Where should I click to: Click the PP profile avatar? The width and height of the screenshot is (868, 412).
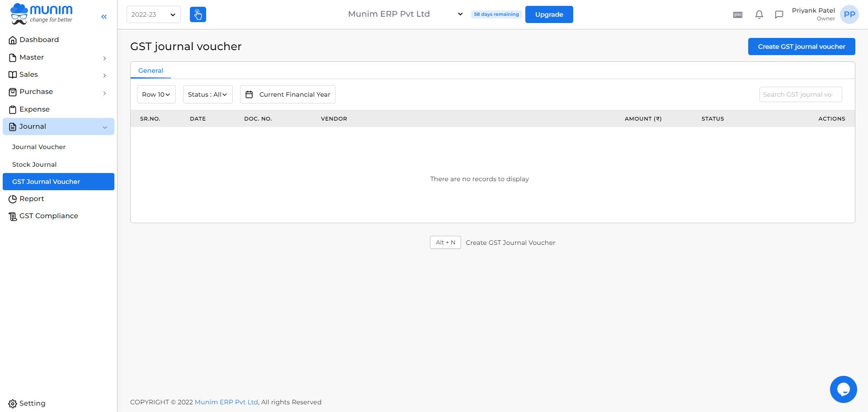(849, 14)
